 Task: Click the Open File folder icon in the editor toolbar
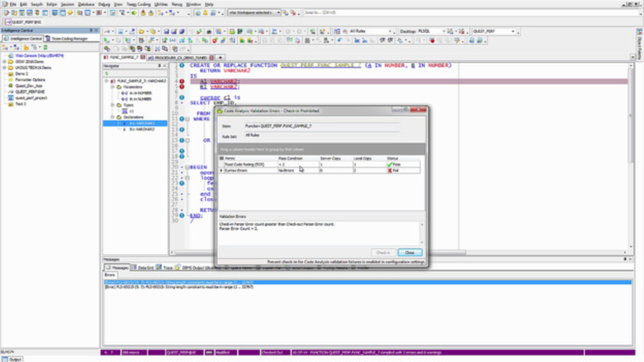click(x=141, y=31)
